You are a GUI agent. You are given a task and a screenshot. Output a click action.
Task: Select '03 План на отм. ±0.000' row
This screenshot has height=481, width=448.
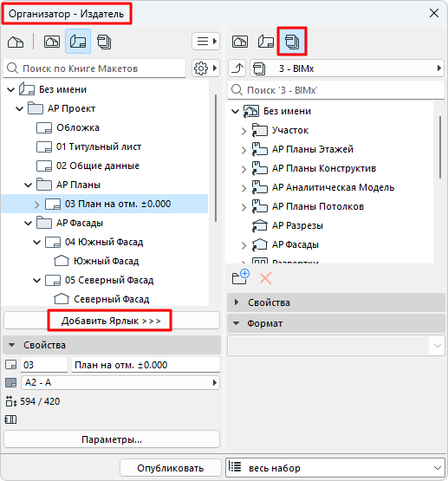[105, 204]
